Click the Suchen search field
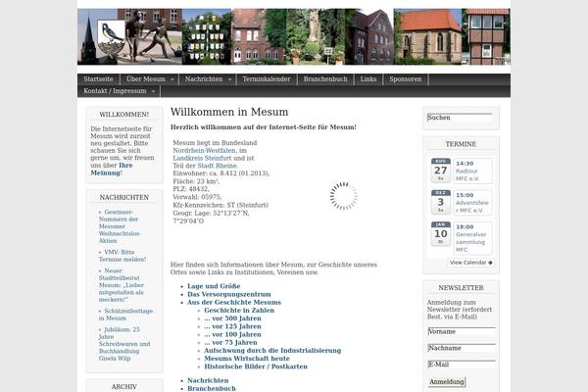Image resolution: width=588 pixels, height=392 pixels. (460, 118)
